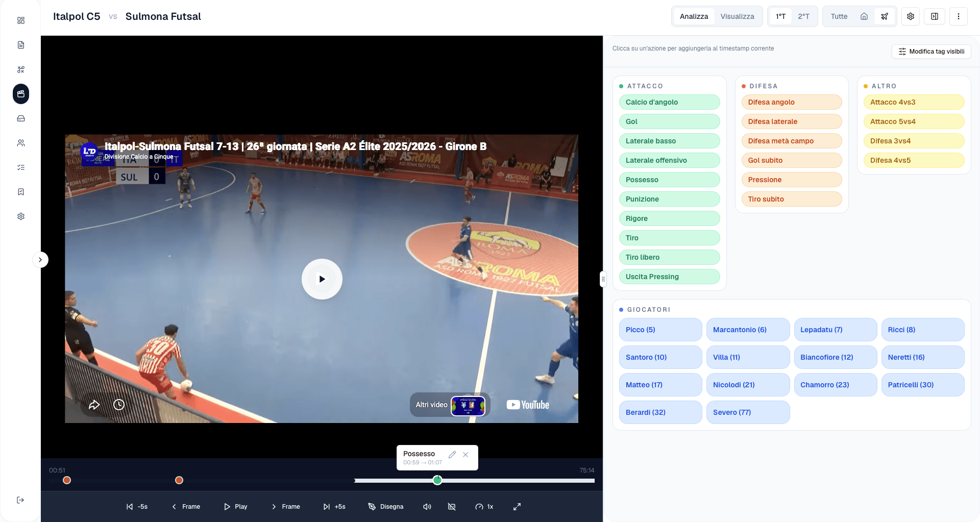980x522 pixels.
Task: Step to previous Frame
Action: 186,507
